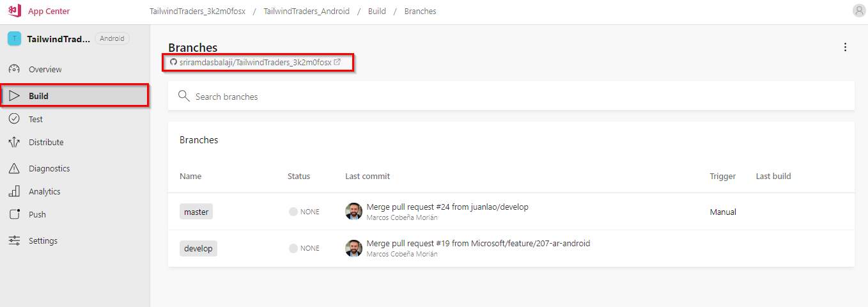Click the master commit author avatar
Viewport: 868px width, 307px height.
(353, 212)
